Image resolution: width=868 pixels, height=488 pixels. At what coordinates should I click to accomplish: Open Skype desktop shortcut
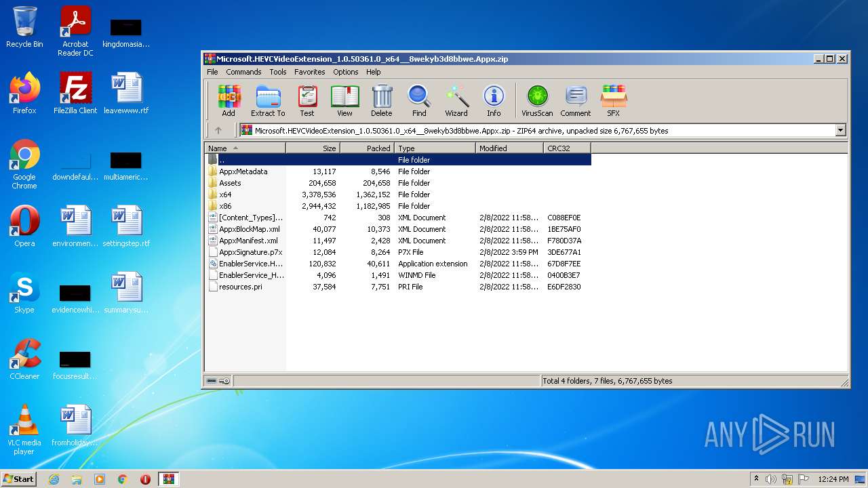coord(24,293)
